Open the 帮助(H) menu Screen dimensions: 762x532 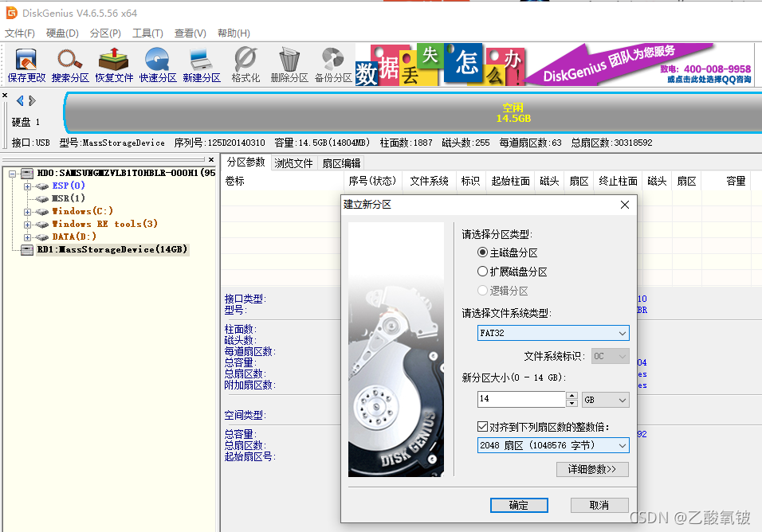click(x=234, y=33)
